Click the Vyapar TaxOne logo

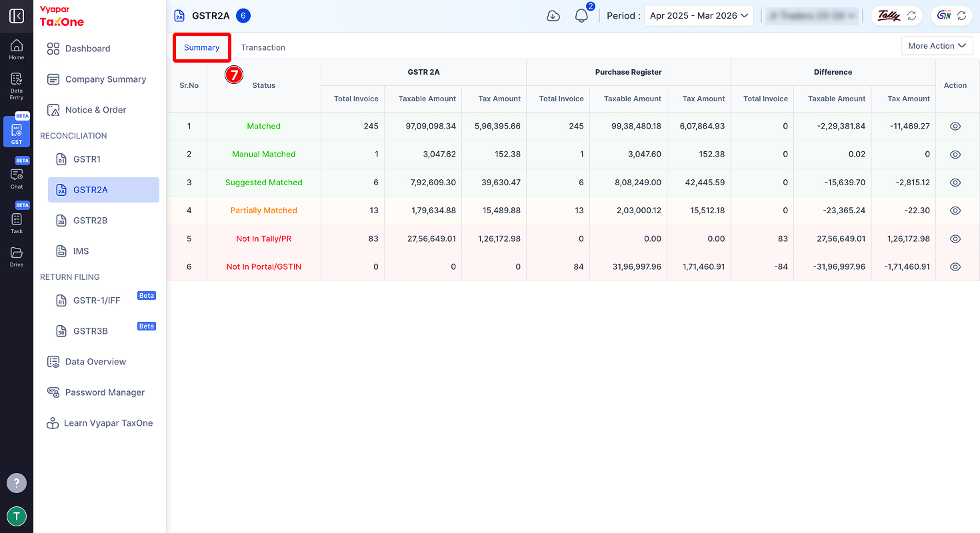(62, 17)
